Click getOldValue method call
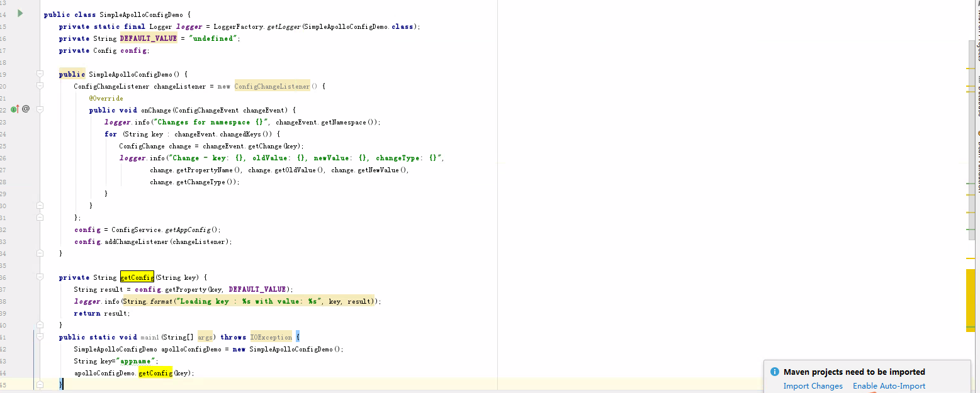The height and width of the screenshot is (393, 980). pyautogui.click(x=295, y=170)
